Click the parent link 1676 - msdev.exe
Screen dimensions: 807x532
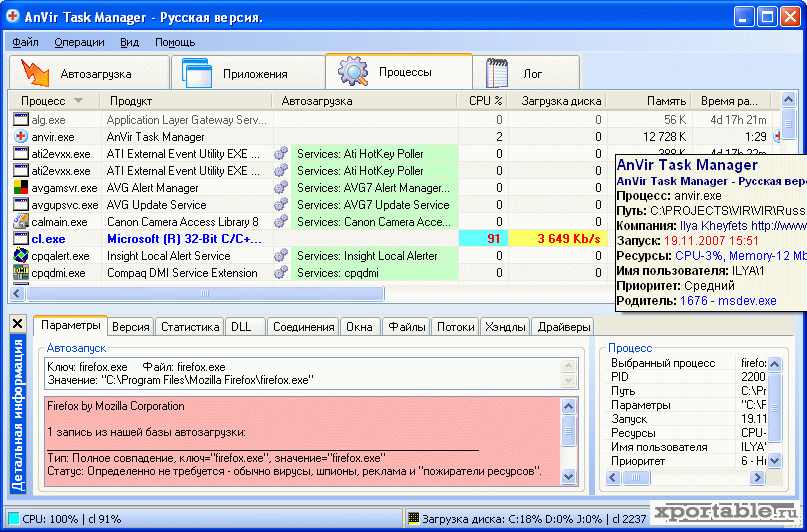(728, 300)
